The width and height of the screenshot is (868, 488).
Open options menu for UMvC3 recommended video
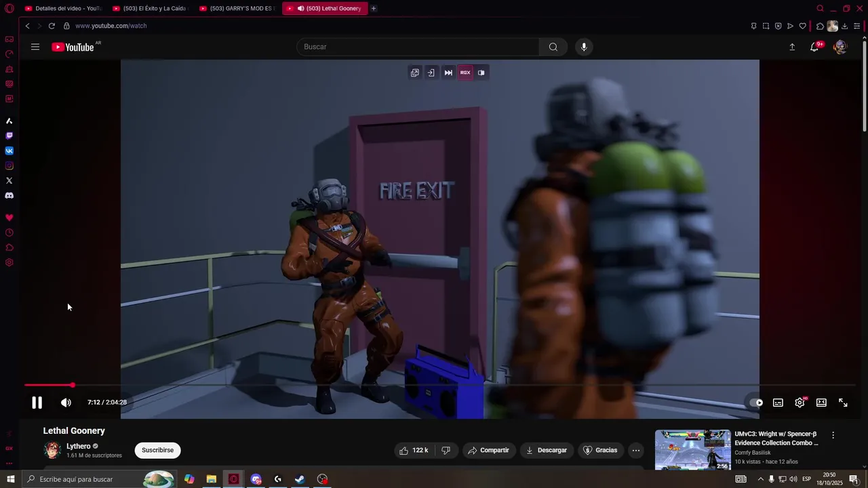833,435
